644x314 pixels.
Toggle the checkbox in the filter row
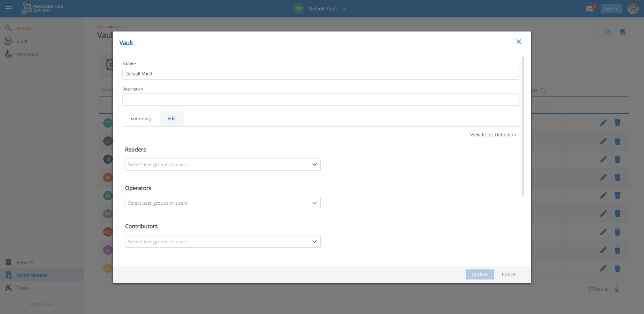[x=542, y=105]
